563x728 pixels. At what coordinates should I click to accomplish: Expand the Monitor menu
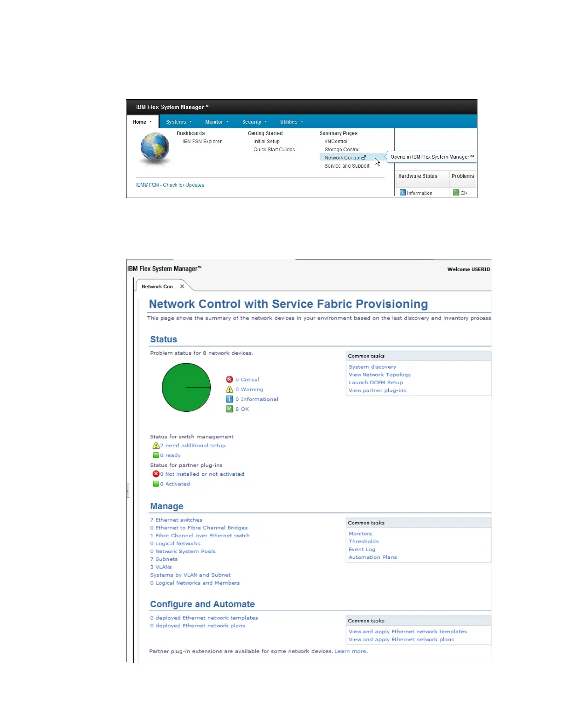[x=217, y=122]
